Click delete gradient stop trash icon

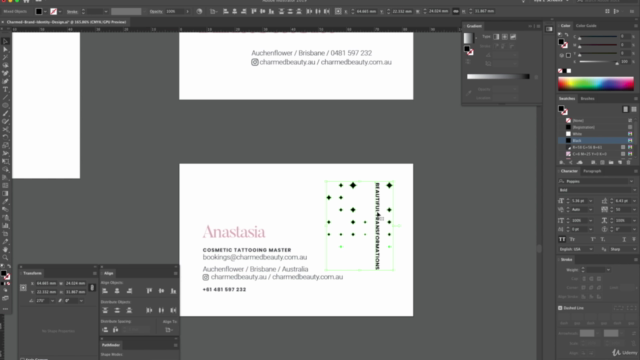coord(536,77)
